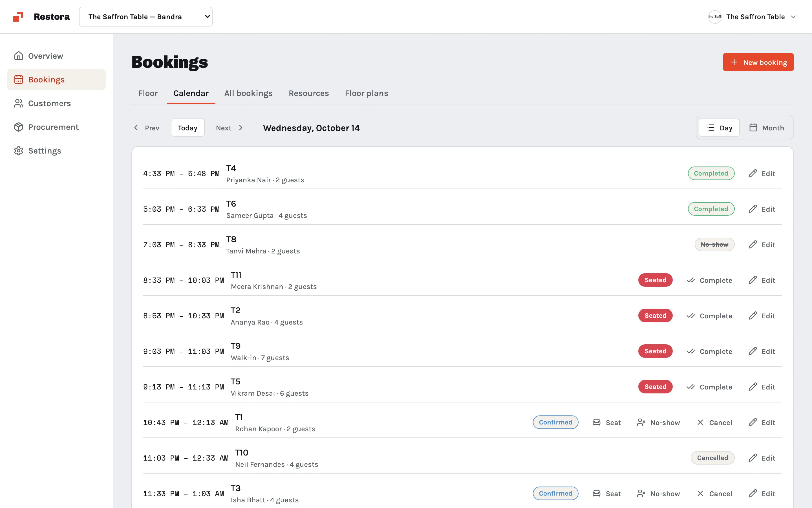
Task: Edit the Walk-in T9 booking
Action: pos(762,351)
